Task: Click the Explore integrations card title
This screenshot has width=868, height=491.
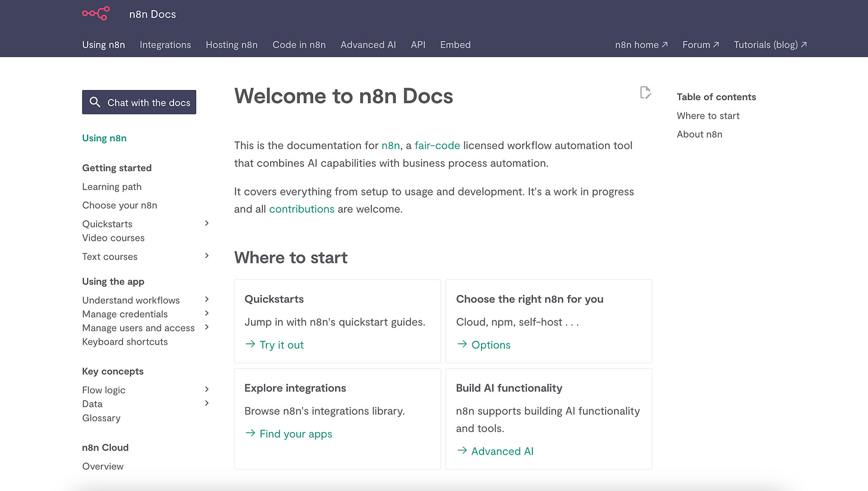Action: (295, 388)
